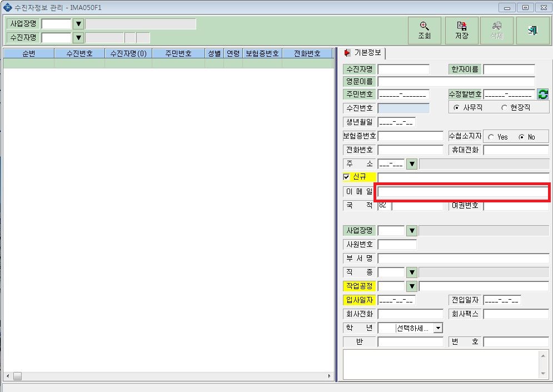This screenshot has height=392, width=553.
Task: Click the exit door icon in toolbar
Action: pos(533,31)
